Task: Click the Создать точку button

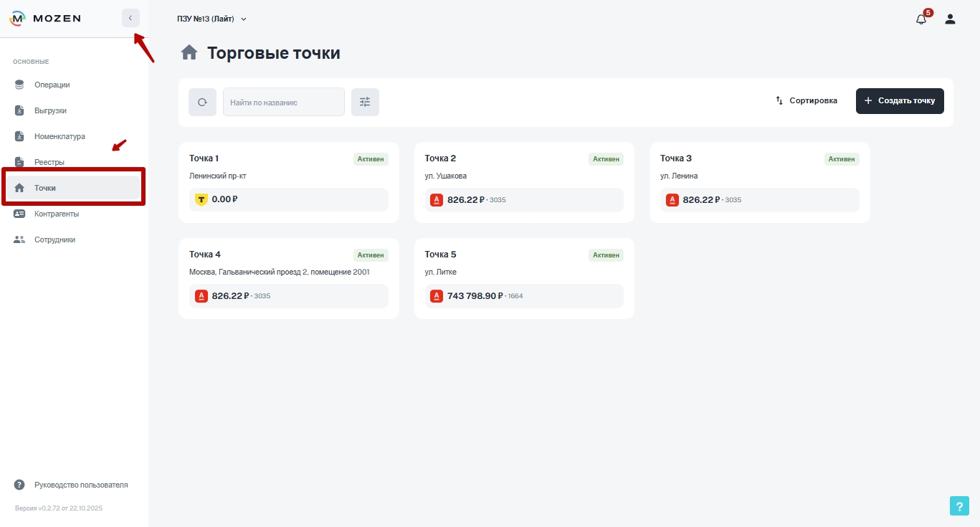Action: (x=900, y=101)
